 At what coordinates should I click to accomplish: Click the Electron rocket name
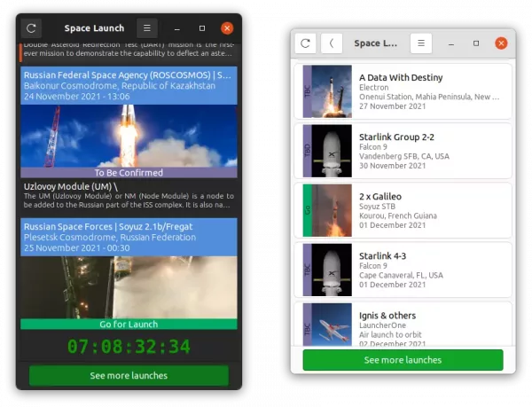click(x=374, y=88)
